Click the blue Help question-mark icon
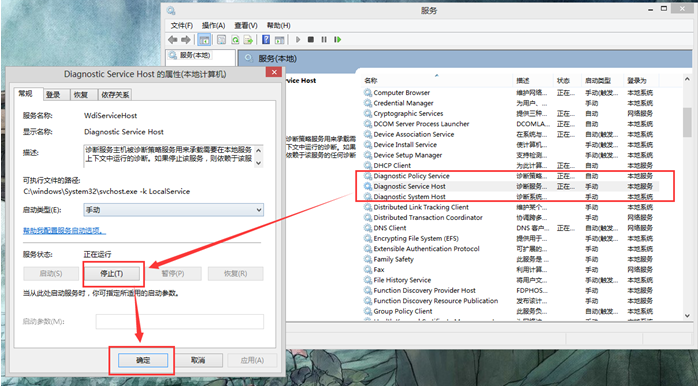698x386 pixels. (266, 40)
